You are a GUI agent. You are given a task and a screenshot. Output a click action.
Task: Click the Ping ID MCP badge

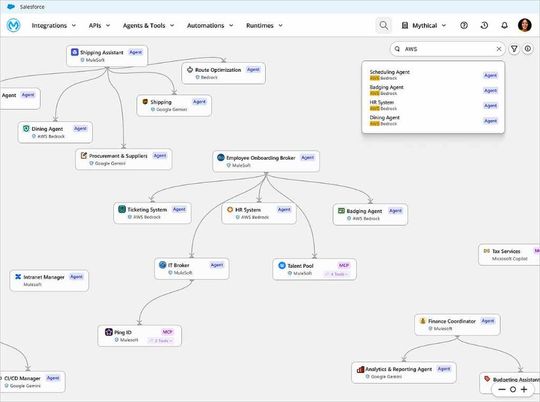pos(167,332)
